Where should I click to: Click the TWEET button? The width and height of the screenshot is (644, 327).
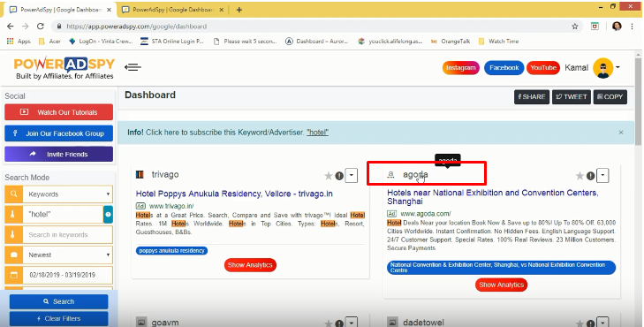click(572, 97)
